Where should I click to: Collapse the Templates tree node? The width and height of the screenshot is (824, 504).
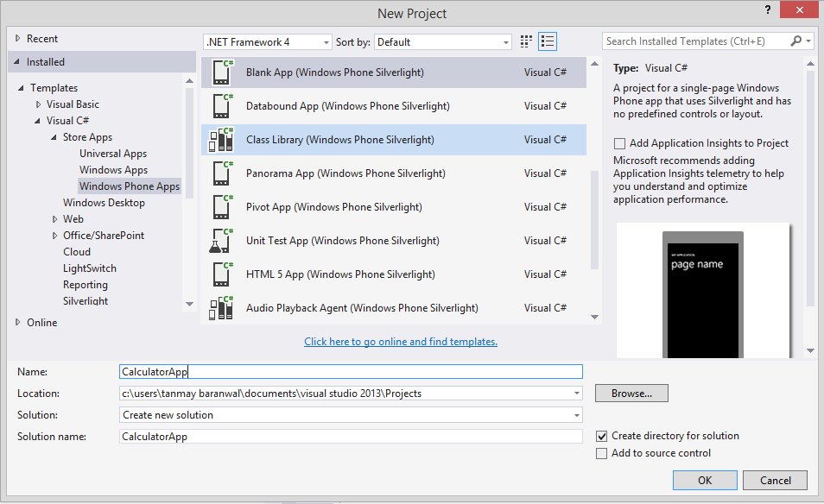[x=21, y=88]
